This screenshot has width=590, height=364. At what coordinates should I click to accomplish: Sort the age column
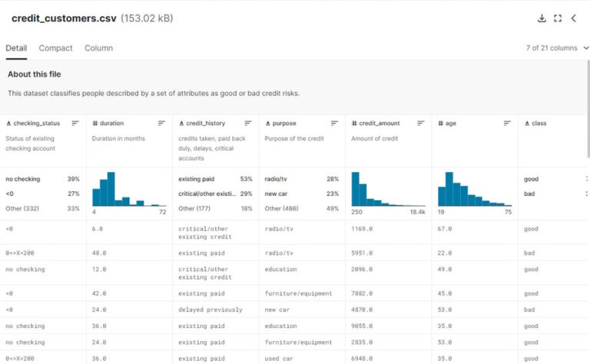pos(507,123)
